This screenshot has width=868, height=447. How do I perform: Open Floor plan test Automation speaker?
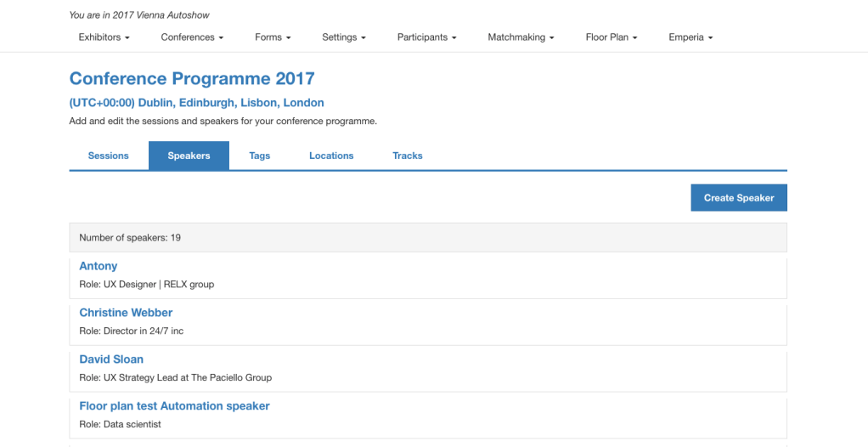pos(174,406)
